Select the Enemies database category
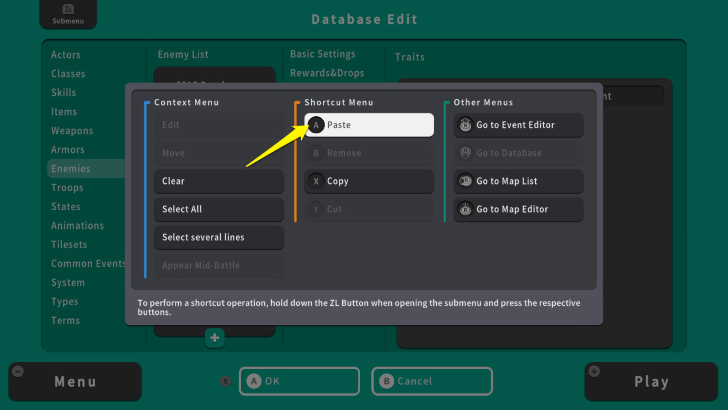Image resolution: width=728 pixels, height=410 pixels. click(86, 169)
